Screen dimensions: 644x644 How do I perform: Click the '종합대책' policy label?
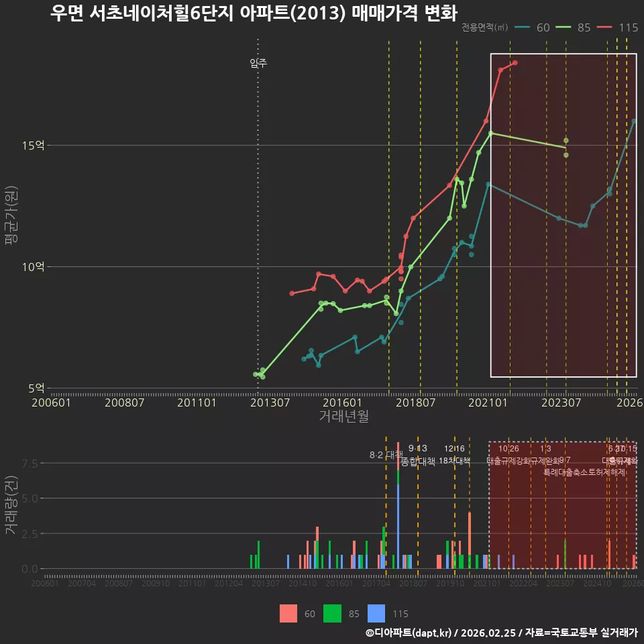tap(418, 462)
